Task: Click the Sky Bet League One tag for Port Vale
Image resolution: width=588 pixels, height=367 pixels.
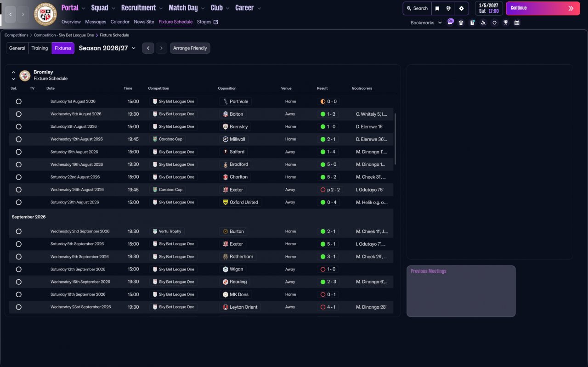Action: (174, 102)
